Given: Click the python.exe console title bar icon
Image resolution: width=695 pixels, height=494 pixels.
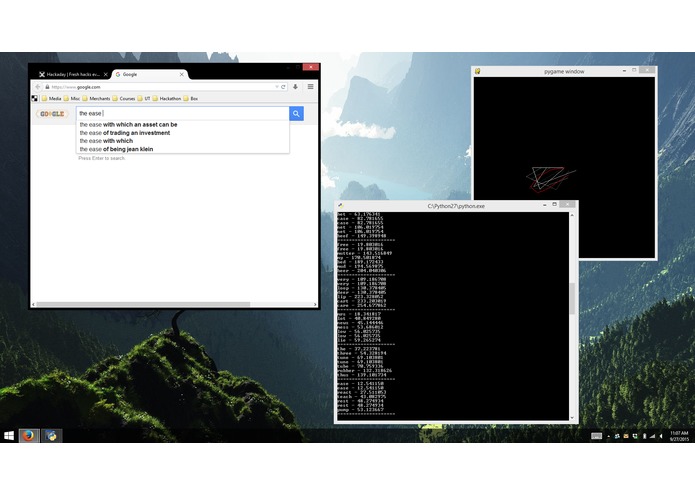Looking at the screenshot, I should [340, 206].
